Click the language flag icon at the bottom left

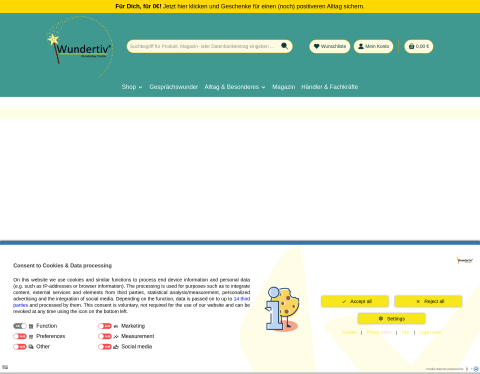click(x=5, y=367)
